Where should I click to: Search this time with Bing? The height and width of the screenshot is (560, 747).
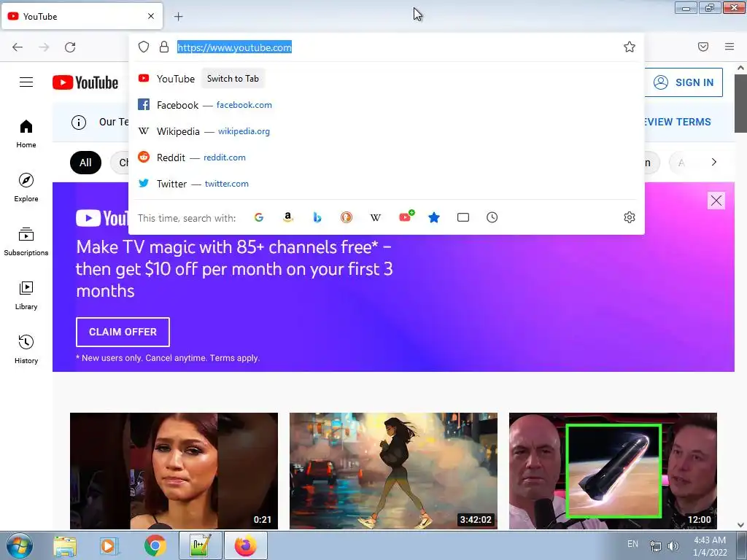click(x=317, y=217)
